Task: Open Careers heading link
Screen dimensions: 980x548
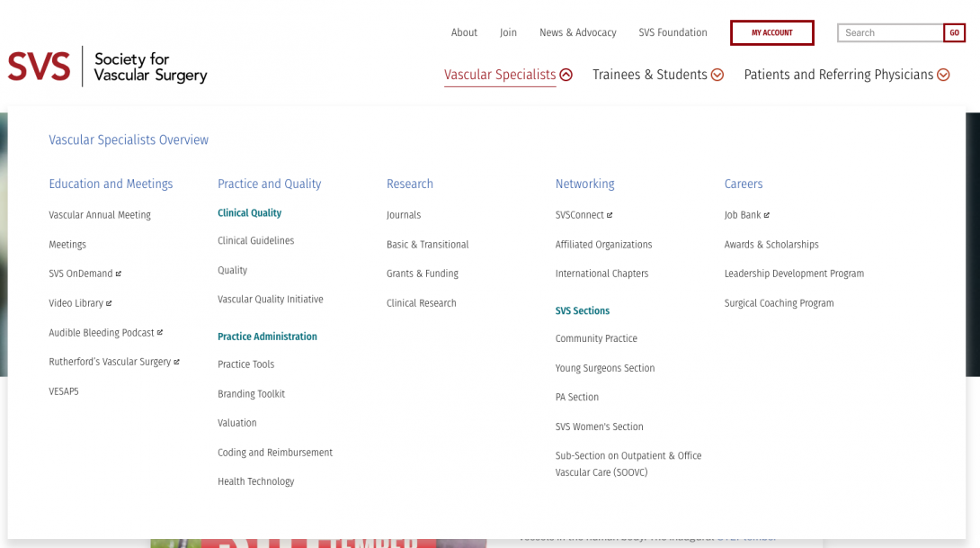Action: 744,184
